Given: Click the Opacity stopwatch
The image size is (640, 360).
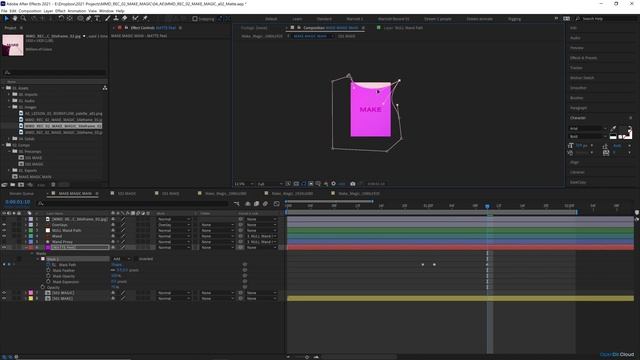Looking at the screenshot, I should 42,287.
